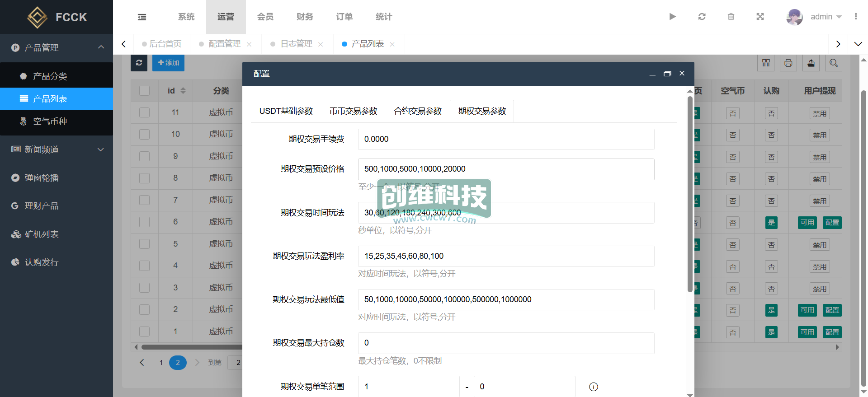Click the search magnifier icon

click(x=834, y=63)
